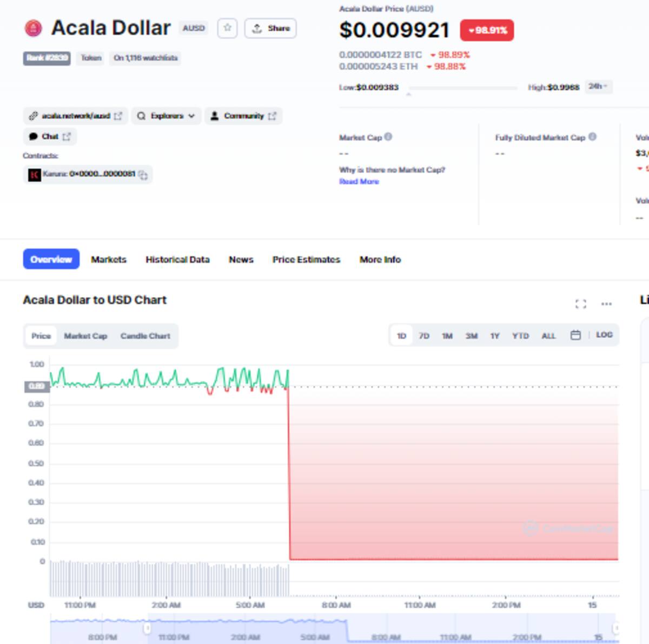Click the Market Cap info icon
Viewport: 649px width, 644px height.
[x=388, y=137]
